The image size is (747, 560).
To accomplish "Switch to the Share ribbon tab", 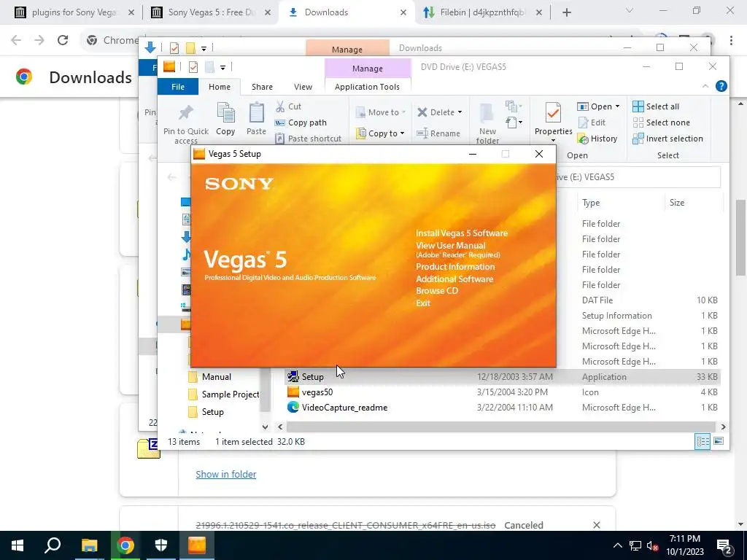I will pyautogui.click(x=262, y=87).
